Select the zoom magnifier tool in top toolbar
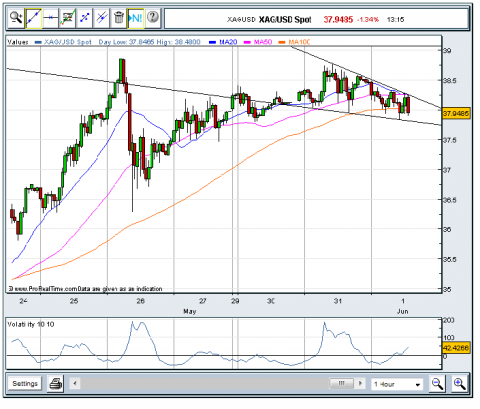The width and height of the screenshot is (480, 409). tap(16, 18)
